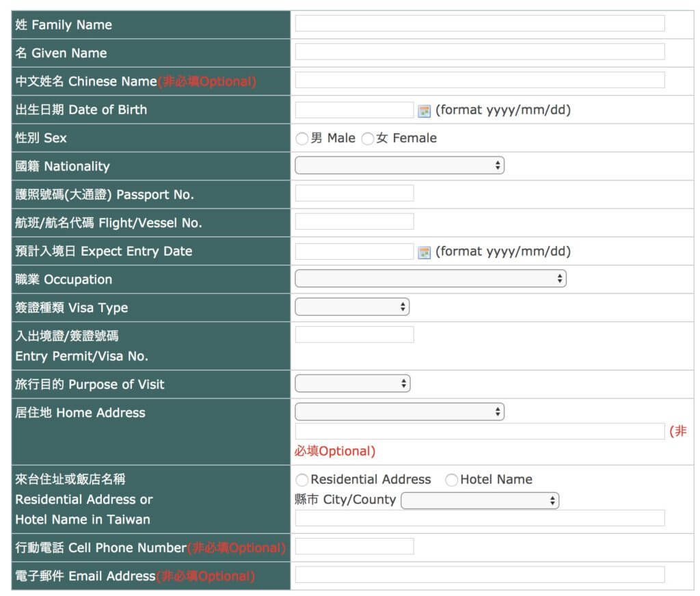700x596 pixels.
Task: Select the Female radio button
Action: pos(368,139)
